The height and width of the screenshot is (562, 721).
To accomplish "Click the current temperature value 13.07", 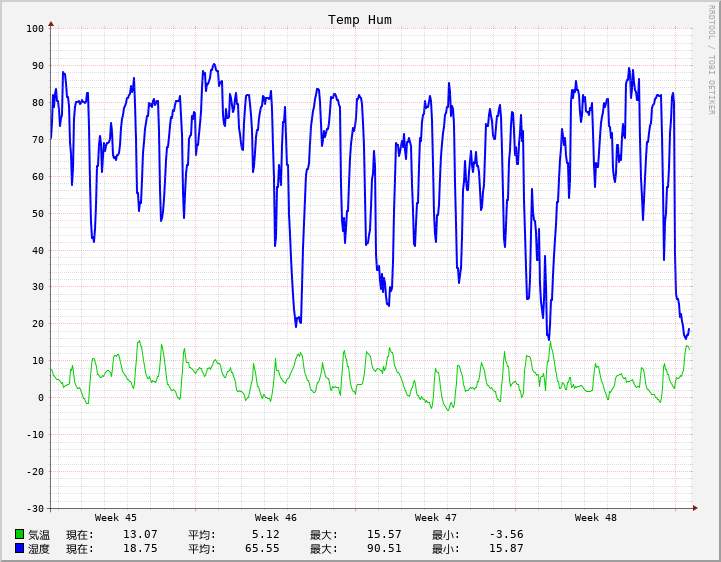I will [x=140, y=535].
